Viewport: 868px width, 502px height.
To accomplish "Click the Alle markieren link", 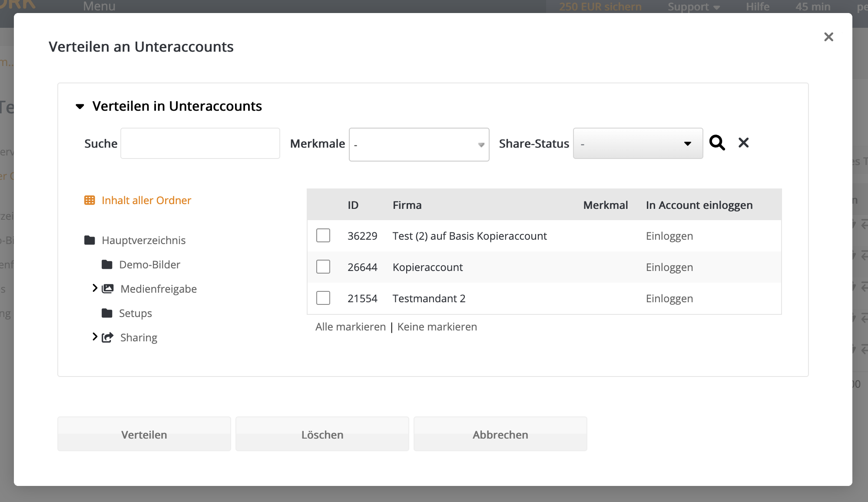I will click(x=350, y=327).
